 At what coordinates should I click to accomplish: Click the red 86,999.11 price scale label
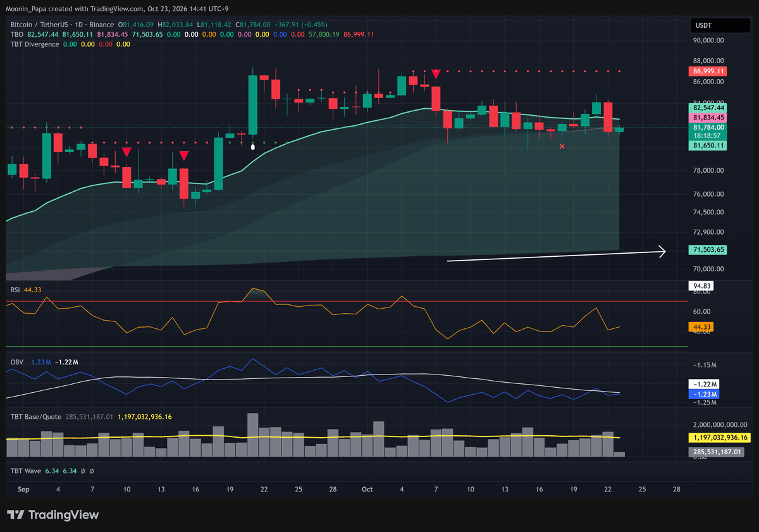tap(707, 71)
